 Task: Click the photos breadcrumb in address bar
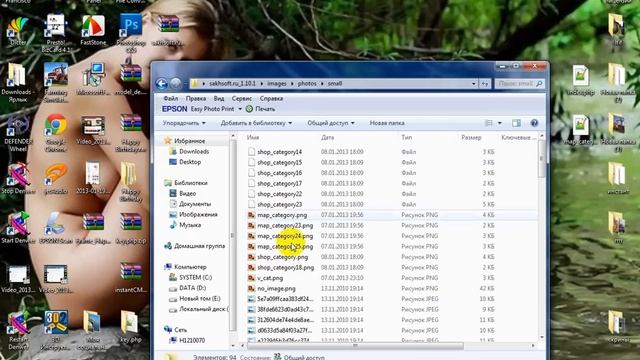(307, 84)
